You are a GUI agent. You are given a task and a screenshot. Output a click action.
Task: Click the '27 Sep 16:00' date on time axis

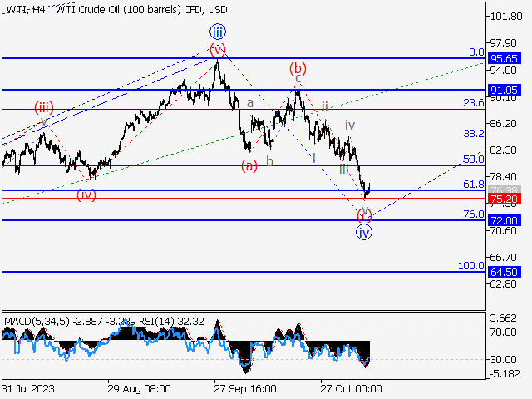(245, 388)
